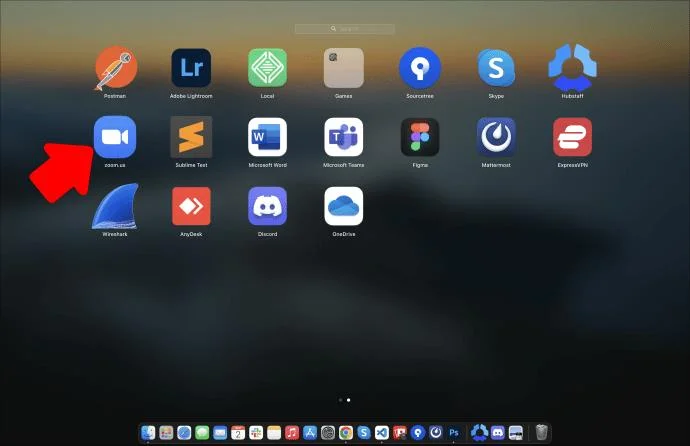Open OneDrive
690x446 pixels.
click(x=344, y=206)
